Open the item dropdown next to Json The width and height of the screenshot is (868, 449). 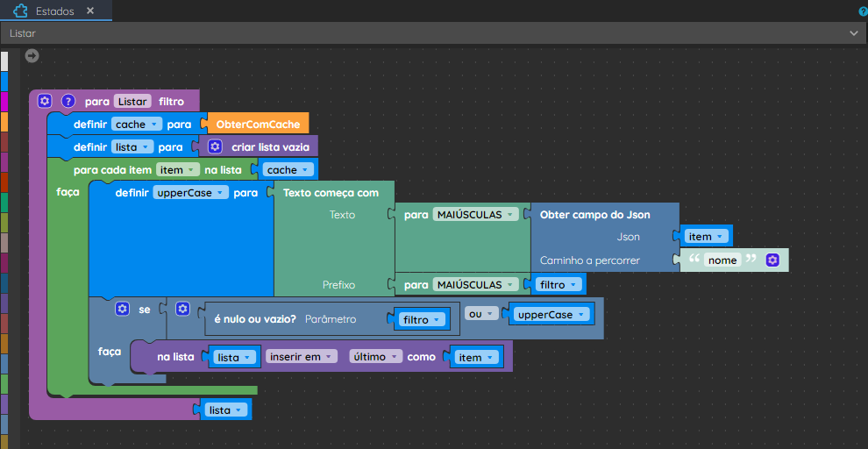(x=706, y=237)
